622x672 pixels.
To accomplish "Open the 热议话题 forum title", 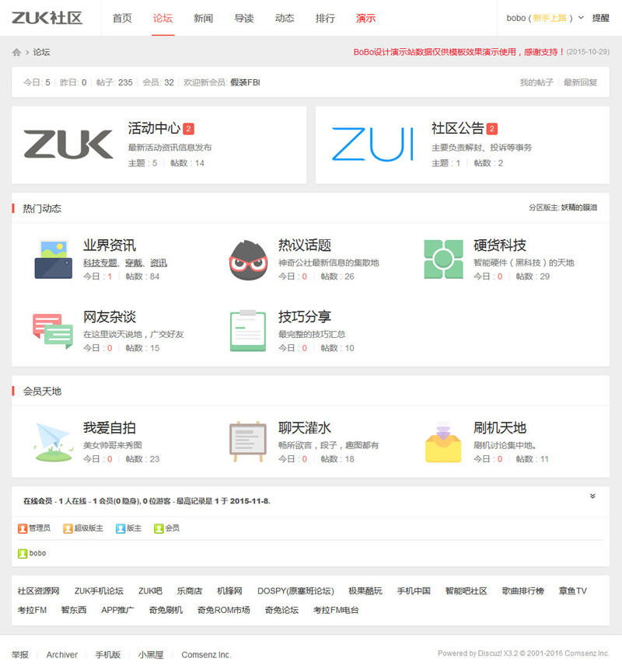I will [305, 245].
